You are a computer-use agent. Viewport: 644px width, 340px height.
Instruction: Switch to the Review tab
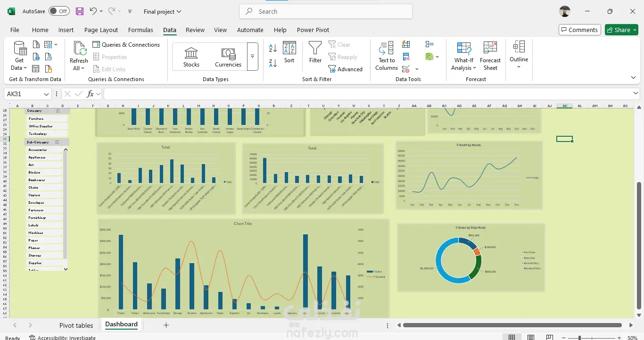point(195,30)
